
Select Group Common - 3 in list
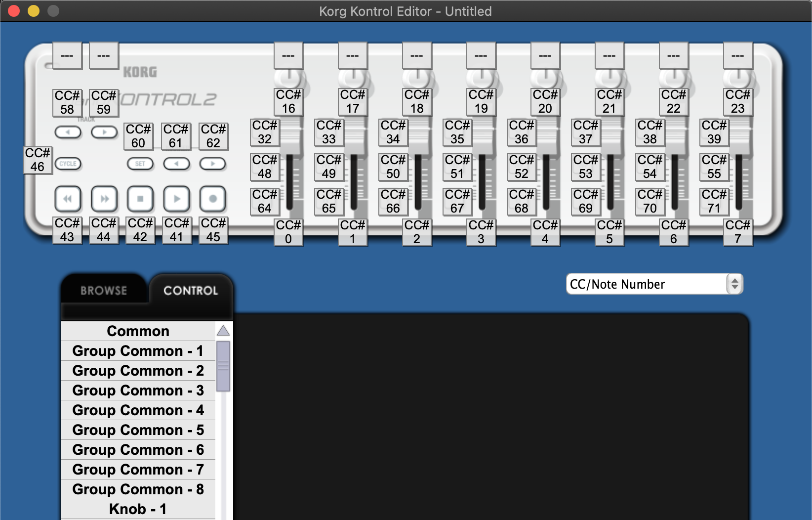tap(138, 390)
